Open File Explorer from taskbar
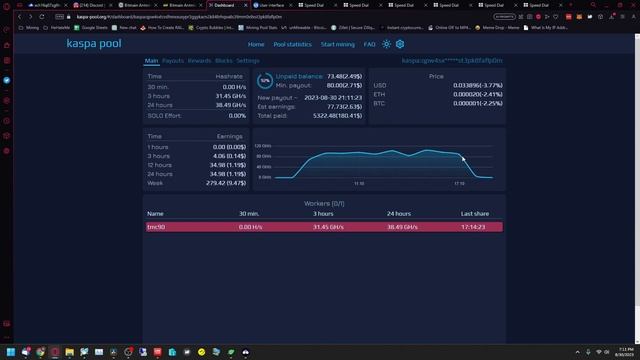This screenshot has height=360, width=640. click(x=69, y=352)
